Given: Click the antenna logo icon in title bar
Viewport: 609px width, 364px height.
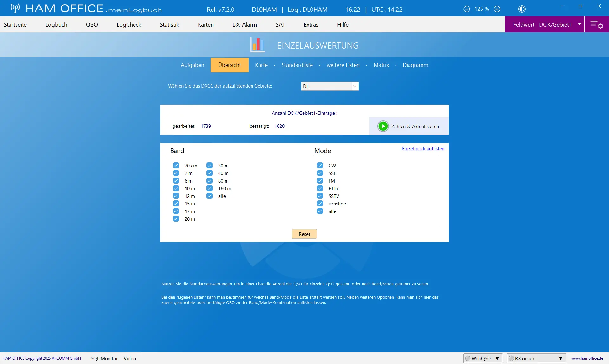Looking at the screenshot, I should coord(15,8).
